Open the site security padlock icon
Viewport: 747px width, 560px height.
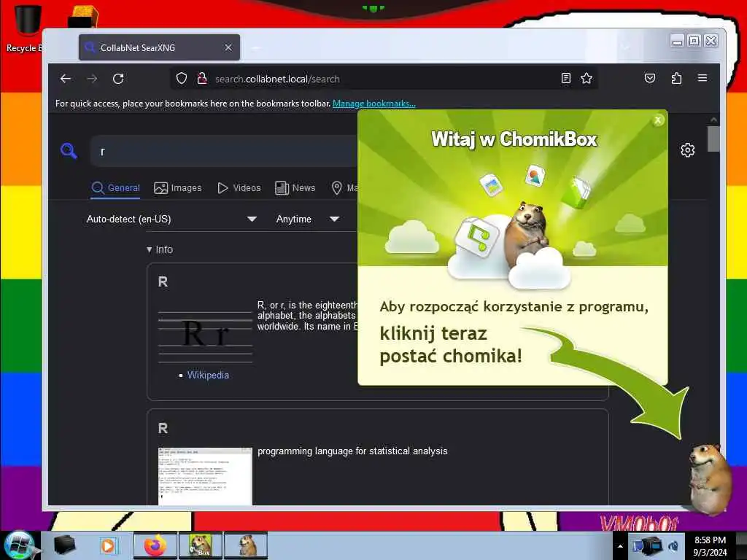(202, 79)
